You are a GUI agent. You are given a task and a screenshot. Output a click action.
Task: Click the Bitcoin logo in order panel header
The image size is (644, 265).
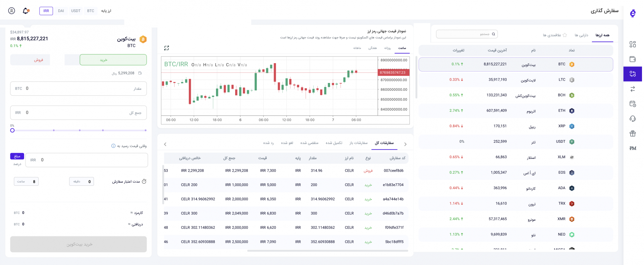[x=143, y=39]
